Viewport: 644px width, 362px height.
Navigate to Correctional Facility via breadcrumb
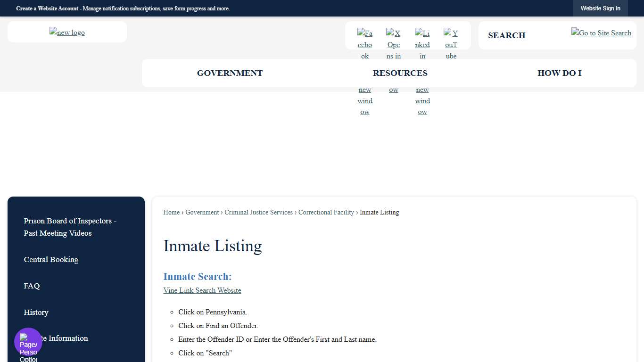click(326, 212)
